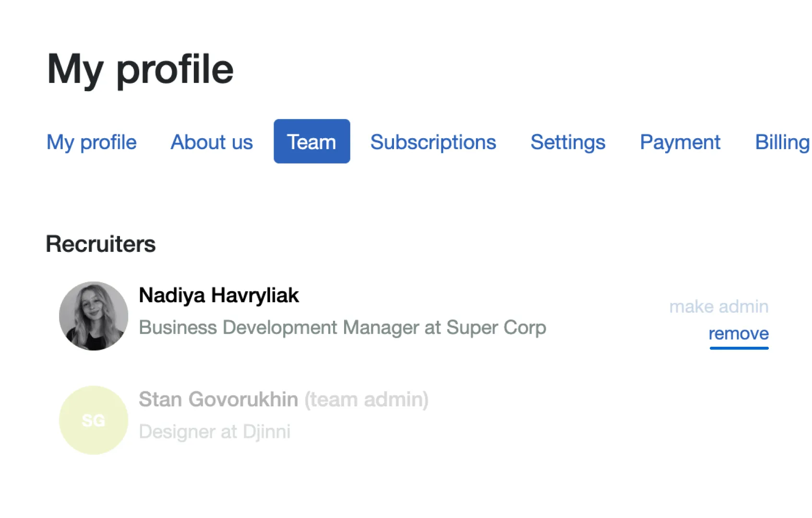Click the Nadiya Havryliak name
Screen dimensions: 812x518
click(219, 295)
